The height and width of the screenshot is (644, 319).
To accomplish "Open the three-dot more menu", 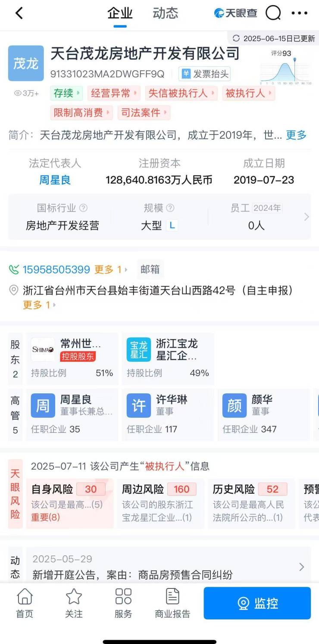I will pyautogui.click(x=300, y=13).
